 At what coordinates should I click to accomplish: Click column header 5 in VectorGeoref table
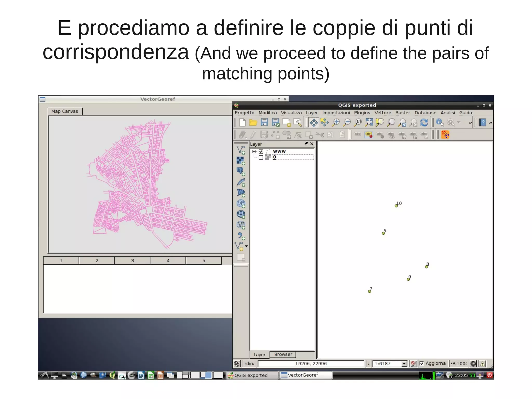[204, 260]
